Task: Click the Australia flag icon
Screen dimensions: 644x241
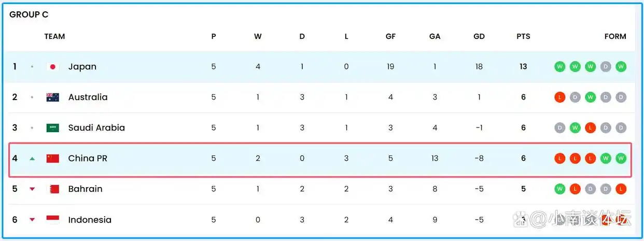Action: (x=52, y=97)
